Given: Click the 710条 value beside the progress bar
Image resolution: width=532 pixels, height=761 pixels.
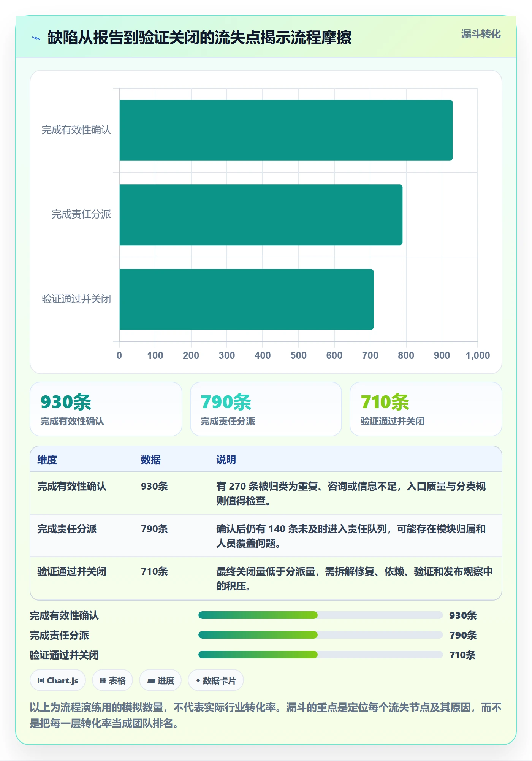Looking at the screenshot, I should pyautogui.click(x=462, y=655).
